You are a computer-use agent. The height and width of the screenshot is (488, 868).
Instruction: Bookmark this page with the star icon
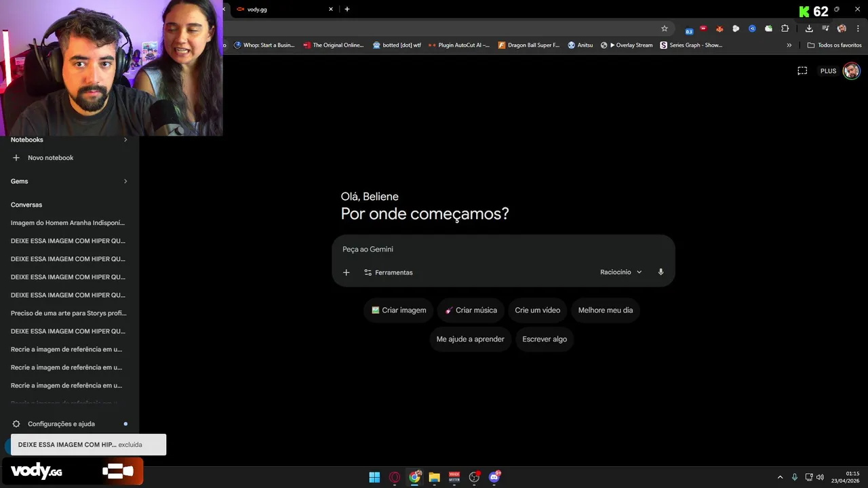(x=665, y=28)
